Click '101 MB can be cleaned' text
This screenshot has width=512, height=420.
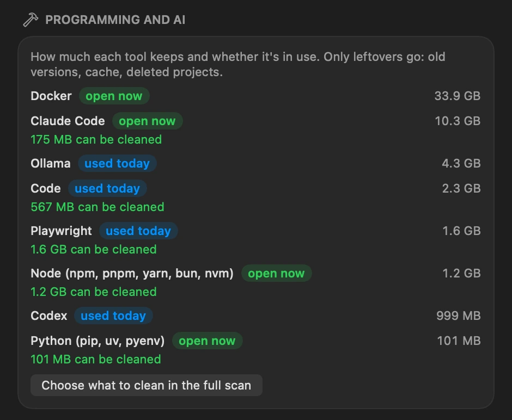tap(96, 360)
